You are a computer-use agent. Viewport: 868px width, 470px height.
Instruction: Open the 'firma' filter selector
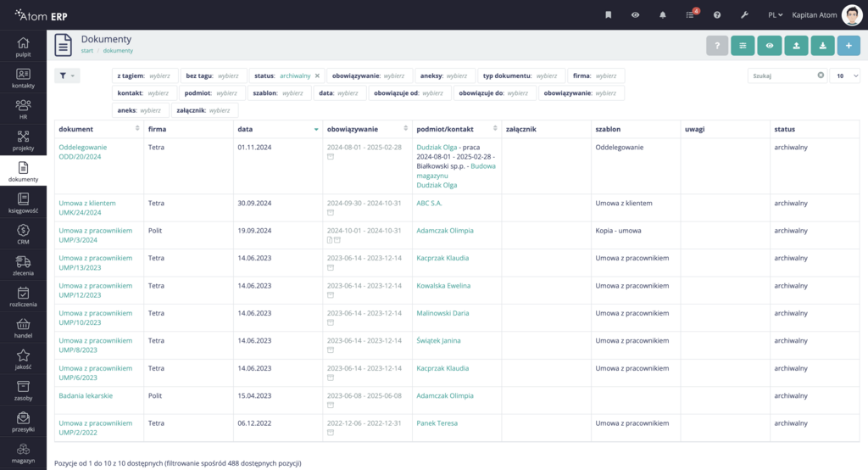click(x=596, y=76)
